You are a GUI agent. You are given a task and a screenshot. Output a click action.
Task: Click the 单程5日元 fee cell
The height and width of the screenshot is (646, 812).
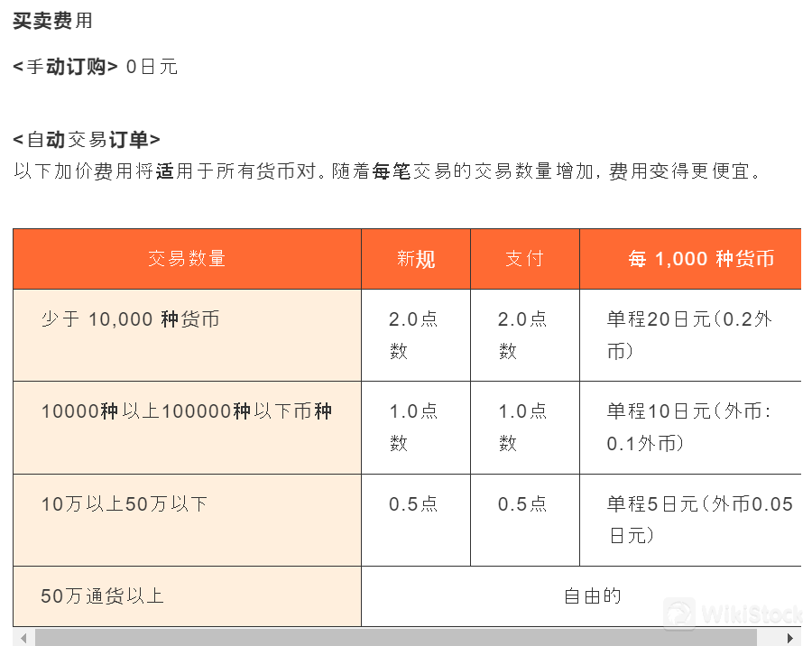[x=698, y=519]
